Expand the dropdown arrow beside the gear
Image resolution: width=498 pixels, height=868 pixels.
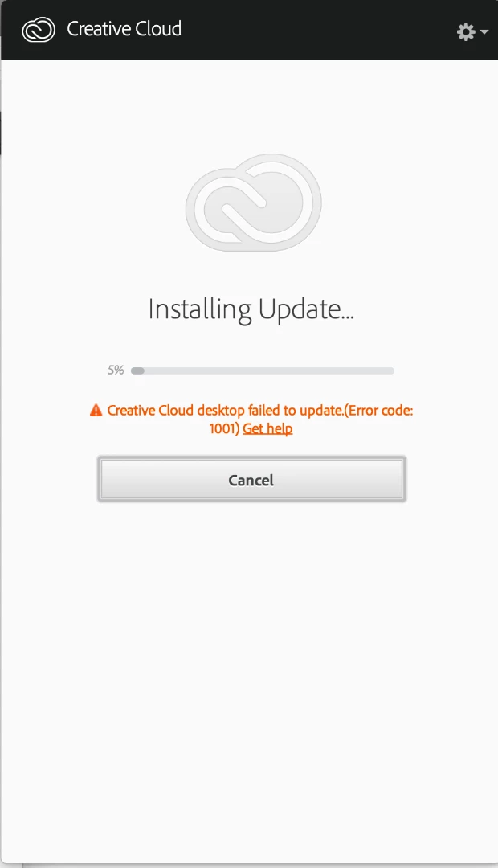pyautogui.click(x=484, y=32)
